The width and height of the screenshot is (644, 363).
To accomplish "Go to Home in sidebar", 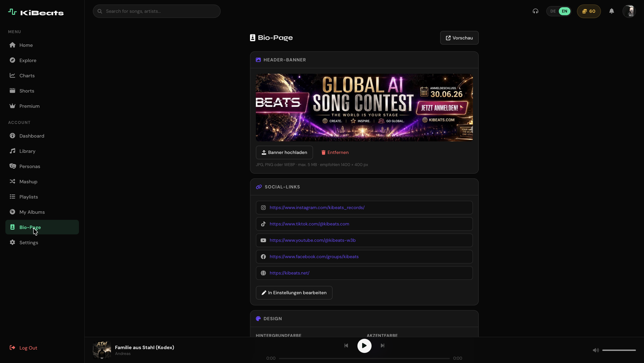I will click(x=42, y=45).
